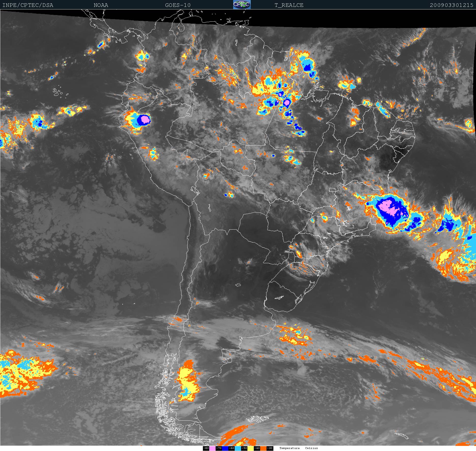This screenshot has width=476, height=451.
Task: Click the NOAA label in the header
Action: pos(101,5)
